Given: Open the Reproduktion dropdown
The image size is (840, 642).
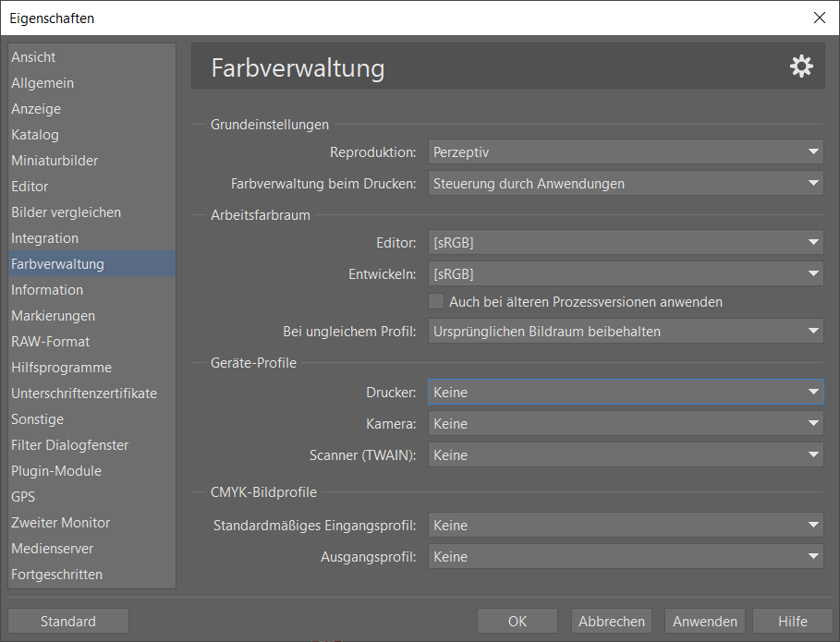Looking at the screenshot, I should [625, 152].
